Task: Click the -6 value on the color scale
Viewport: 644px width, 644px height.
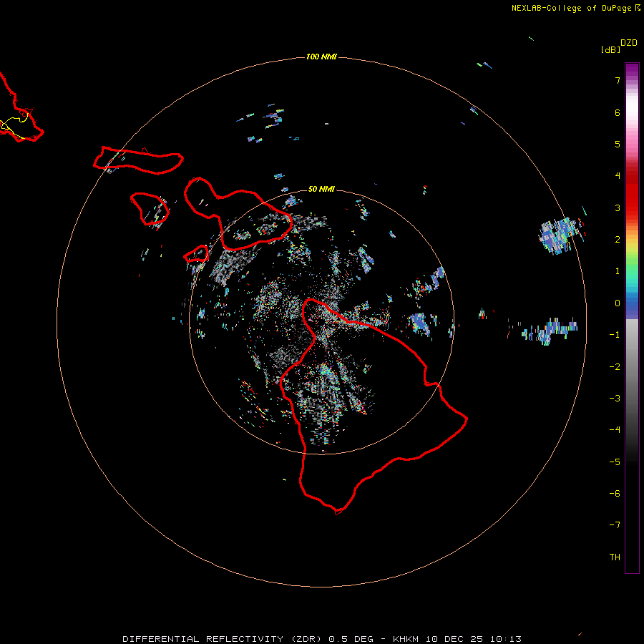Action: (615, 494)
